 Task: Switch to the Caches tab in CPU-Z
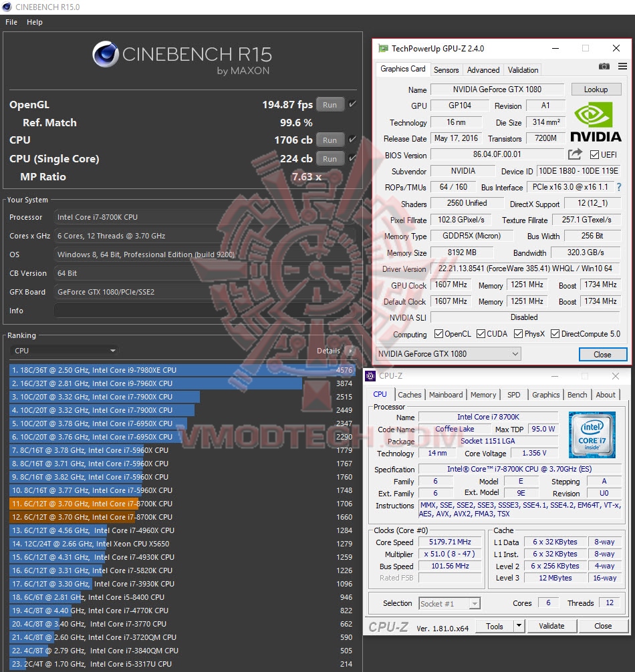click(x=410, y=395)
